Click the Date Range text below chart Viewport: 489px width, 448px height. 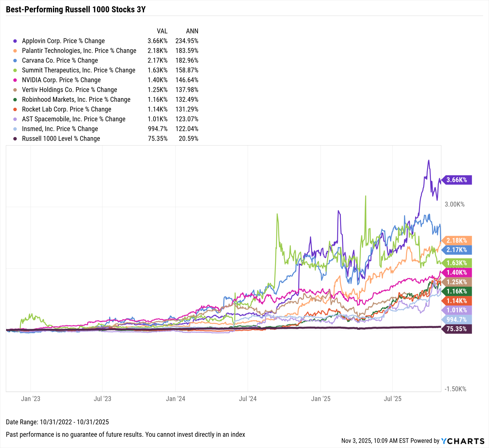57,422
